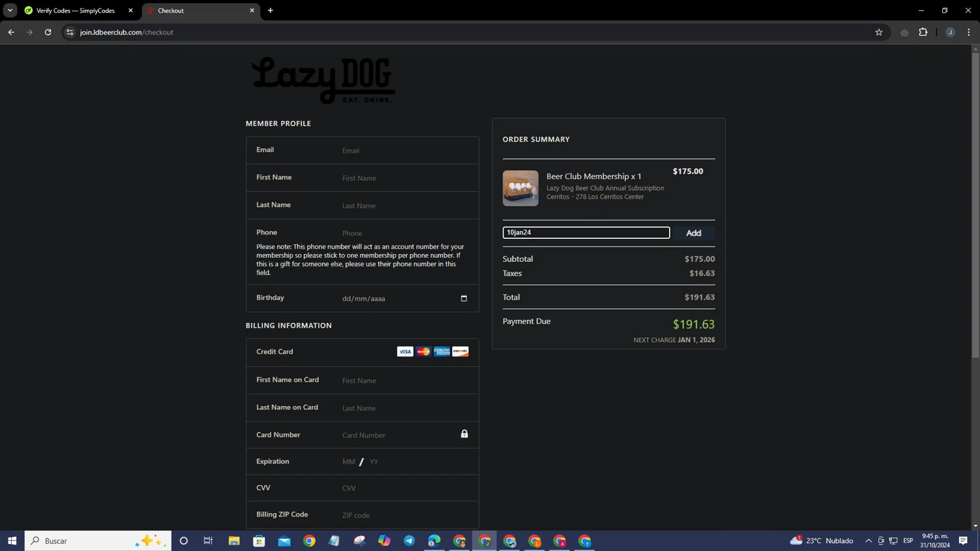Close the Checkout tab
The height and width of the screenshot is (551, 980).
pyautogui.click(x=252, y=10)
